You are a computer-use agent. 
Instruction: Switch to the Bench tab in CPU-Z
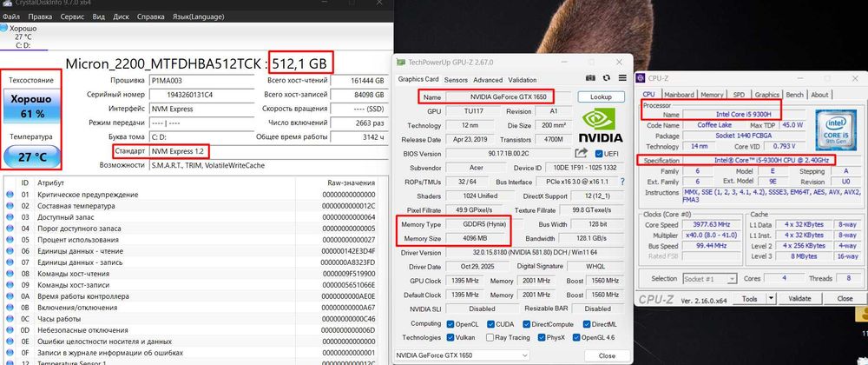tap(794, 95)
